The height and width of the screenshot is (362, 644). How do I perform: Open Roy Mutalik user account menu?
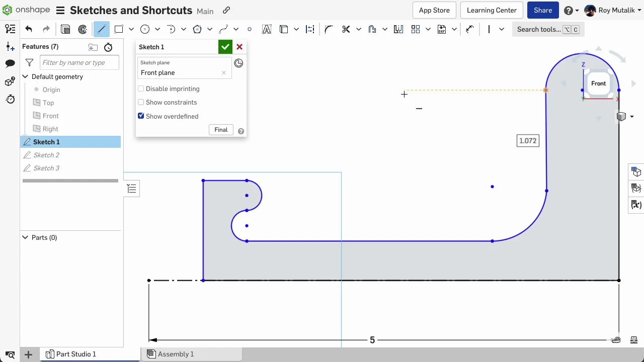[613, 10]
